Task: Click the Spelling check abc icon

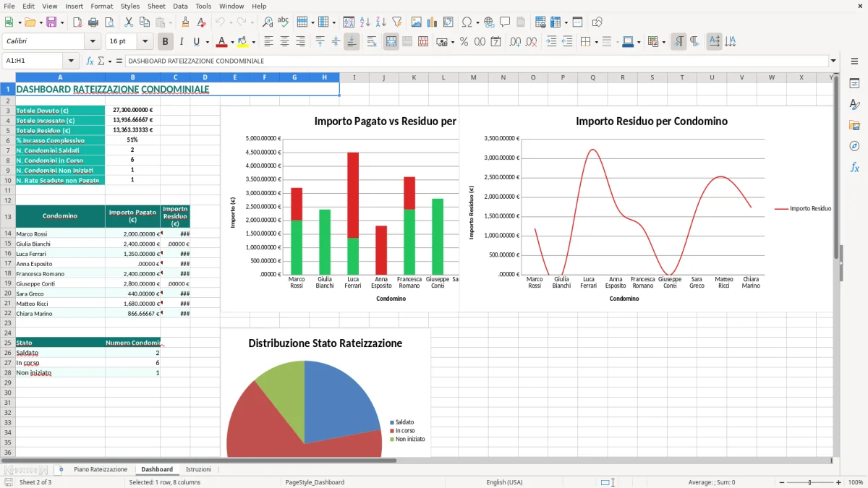Action: (x=283, y=22)
